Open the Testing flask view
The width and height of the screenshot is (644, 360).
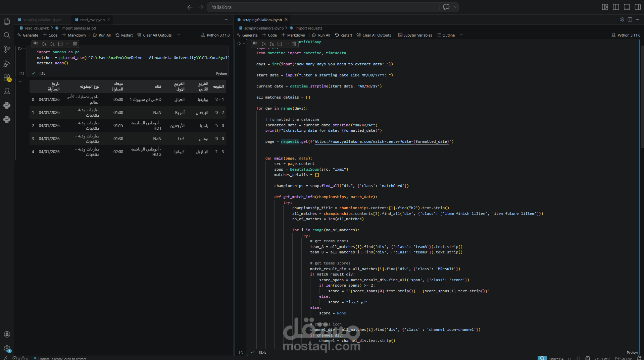[7, 91]
